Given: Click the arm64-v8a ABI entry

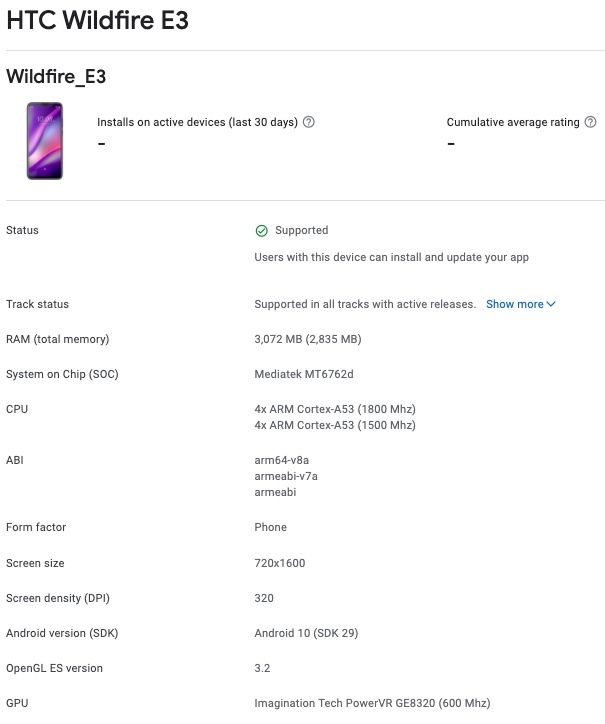Looking at the screenshot, I should (282, 460).
